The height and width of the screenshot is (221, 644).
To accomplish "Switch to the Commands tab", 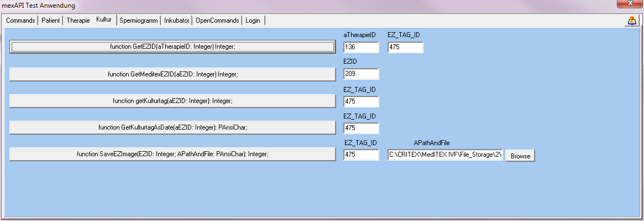I will click(x=20, y=20).
